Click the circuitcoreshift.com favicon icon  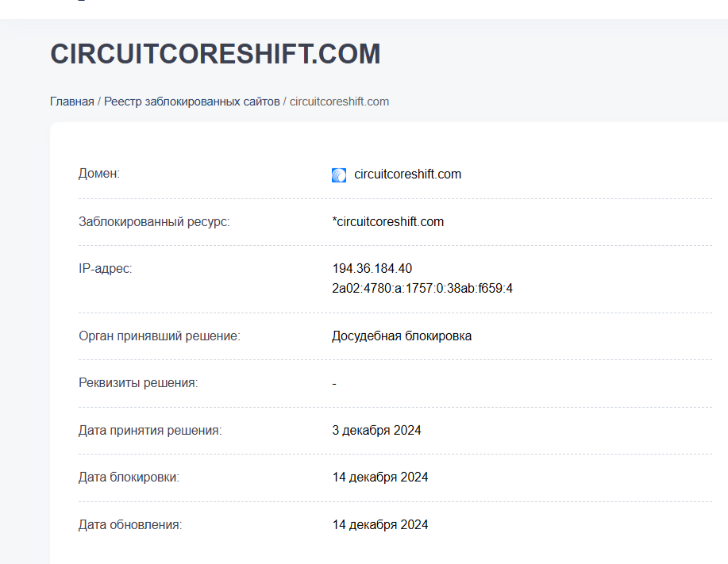pyautogui.click(x=339, y=175)
